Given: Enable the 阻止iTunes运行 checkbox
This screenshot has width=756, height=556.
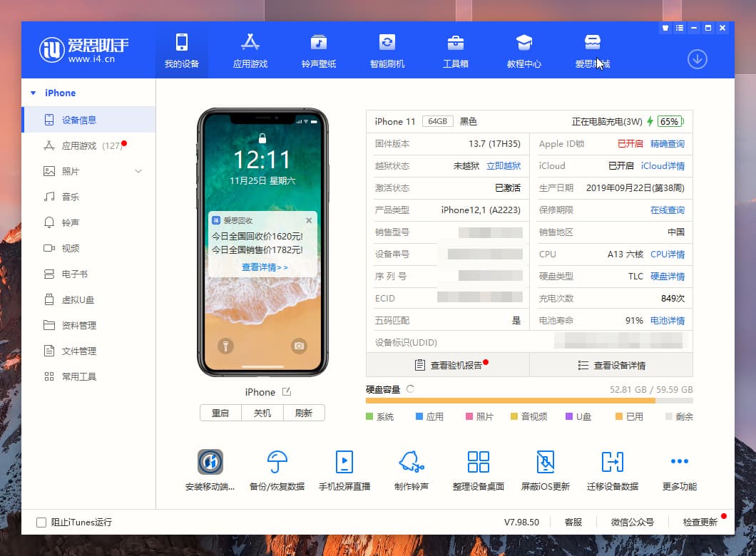Looking at the screenshot, I should coord(41,522).
